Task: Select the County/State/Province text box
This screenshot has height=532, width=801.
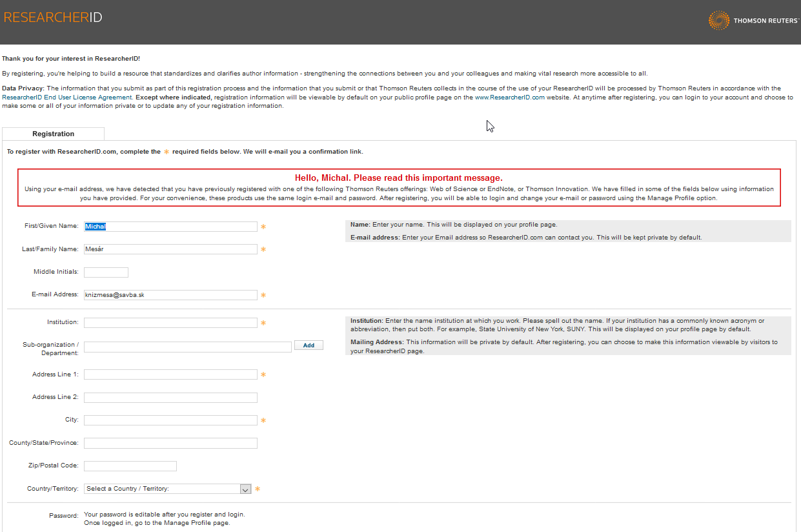Action: tap(170, 443)
